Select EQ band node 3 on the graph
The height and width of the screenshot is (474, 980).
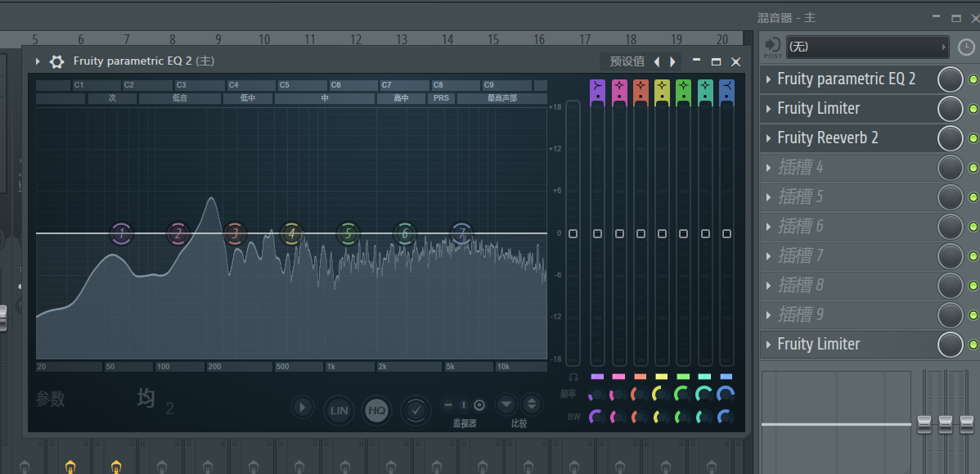[235, 234]
